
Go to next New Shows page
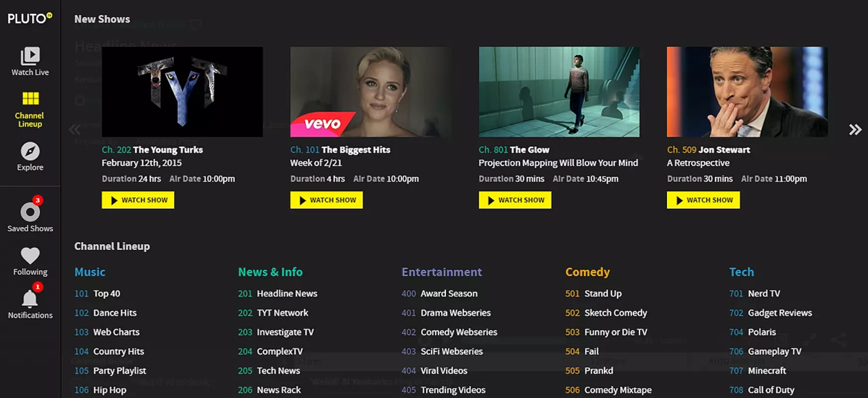point(855,130)
